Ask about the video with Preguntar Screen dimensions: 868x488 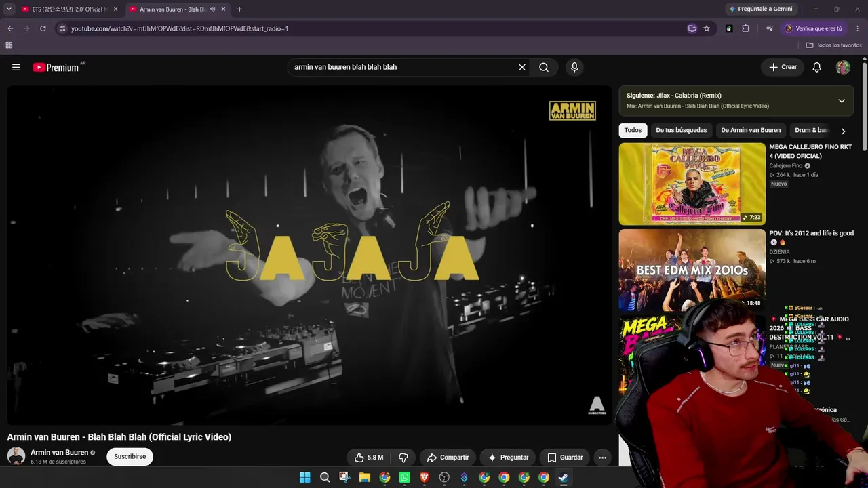pyautogui.click(x=508, y=457)
